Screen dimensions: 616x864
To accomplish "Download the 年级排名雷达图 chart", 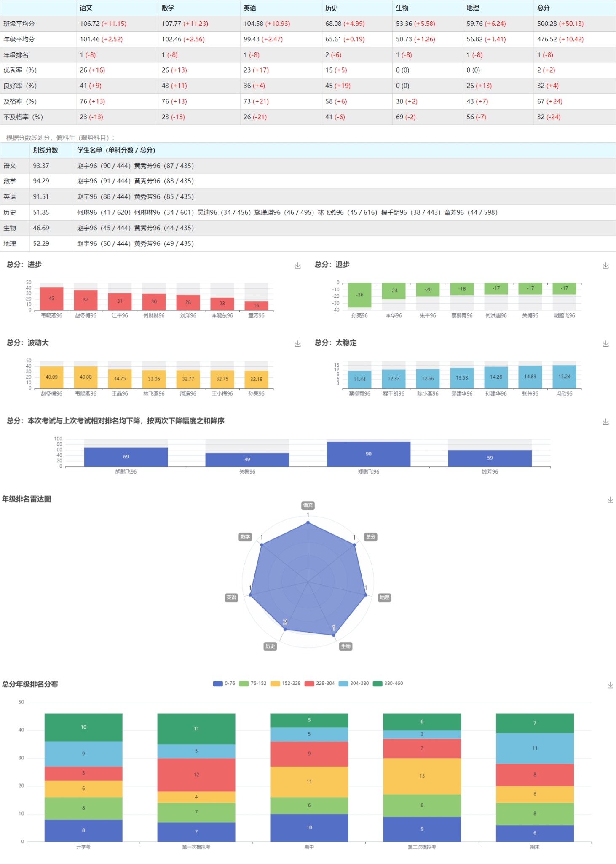I will (610, 500).
